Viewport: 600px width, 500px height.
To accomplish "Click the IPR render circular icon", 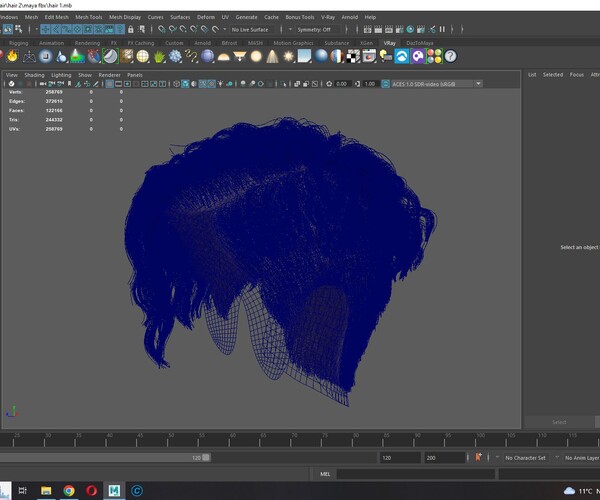I will (x=410, y=29).
